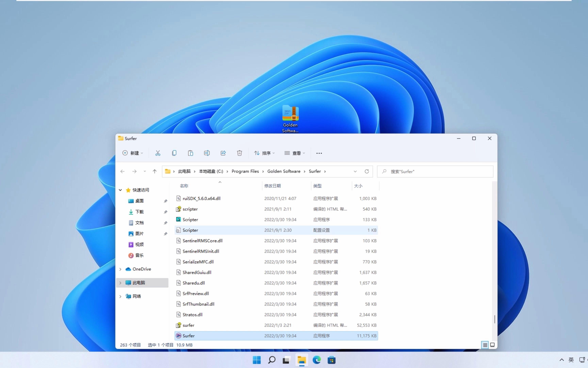Sort by the 修改日期 column header
Viewport: 588px width, 368px height.
[x=272, y=186]
